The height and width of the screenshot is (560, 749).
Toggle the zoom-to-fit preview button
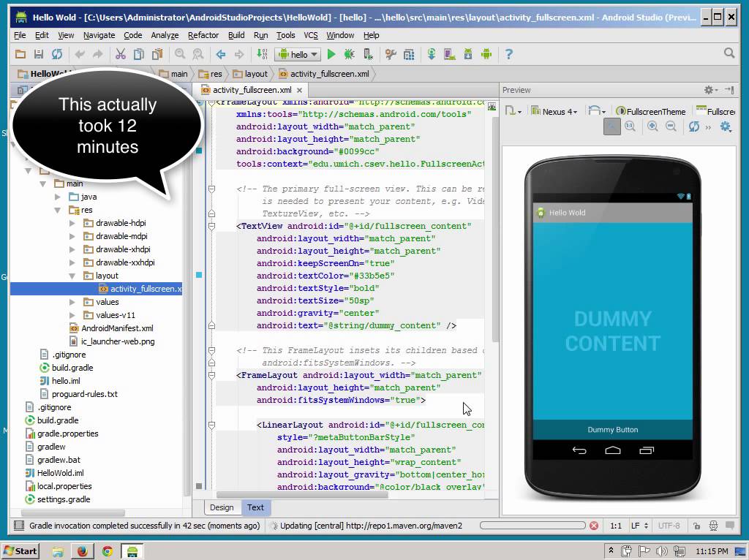[x=612, y=126]
